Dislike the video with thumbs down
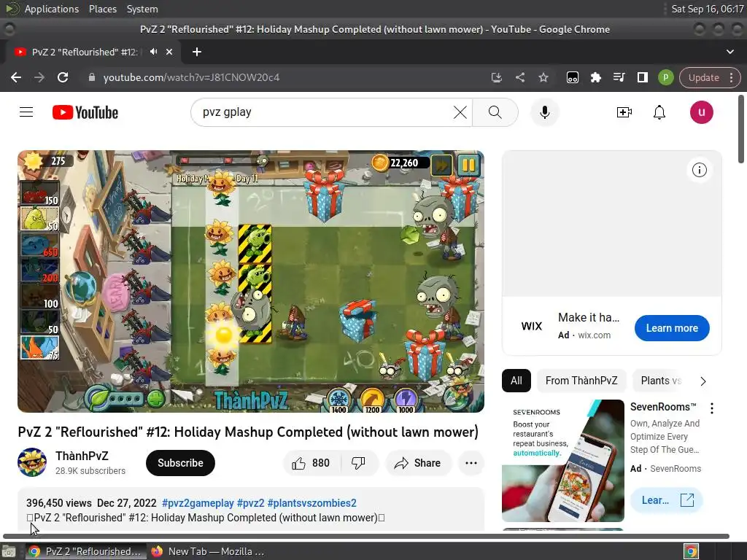The image size is (747, 560). coord(358,463)
